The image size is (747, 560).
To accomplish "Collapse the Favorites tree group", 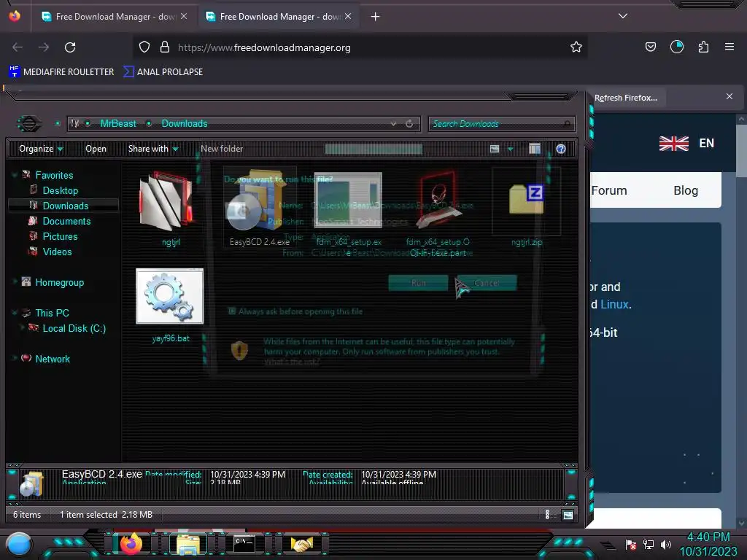I will point(15,175).
